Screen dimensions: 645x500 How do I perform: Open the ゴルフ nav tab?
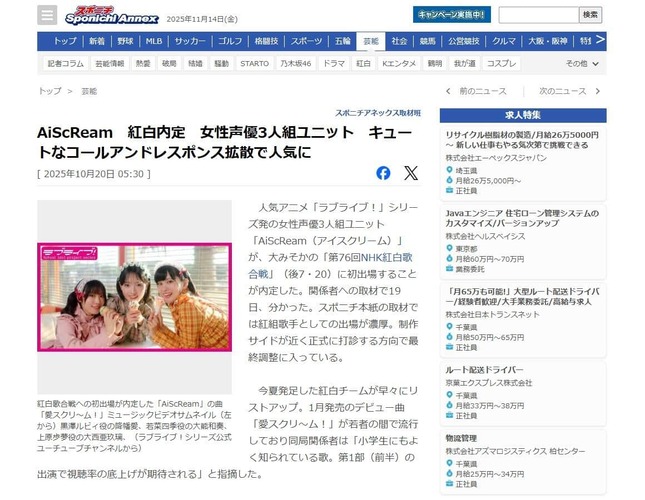point(230,41)
